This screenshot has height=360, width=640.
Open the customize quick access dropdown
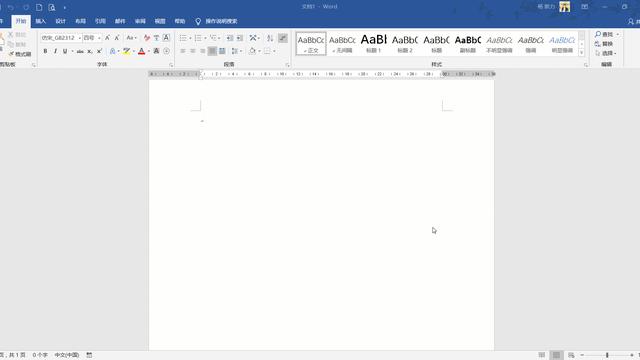click(64, 7)
